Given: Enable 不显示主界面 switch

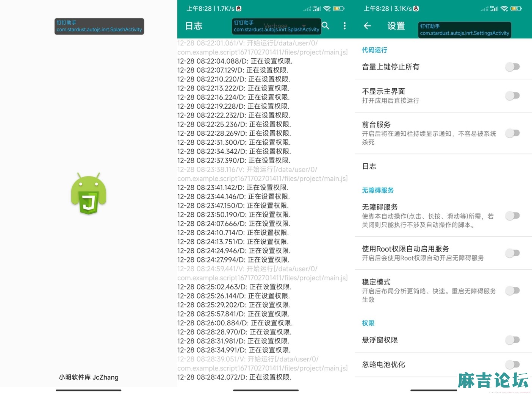Looking at the screenshot, I should click(x=512, y=96).
